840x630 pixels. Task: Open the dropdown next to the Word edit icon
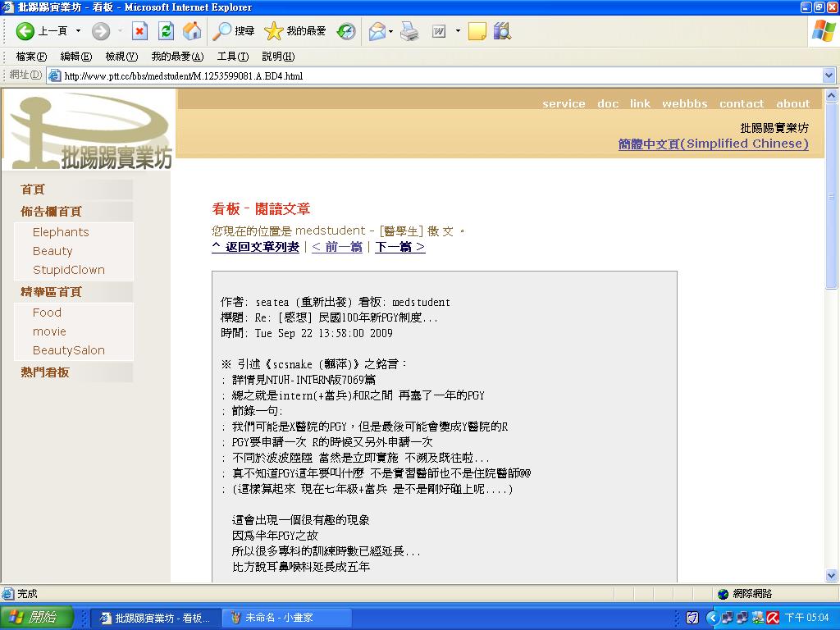458,31
